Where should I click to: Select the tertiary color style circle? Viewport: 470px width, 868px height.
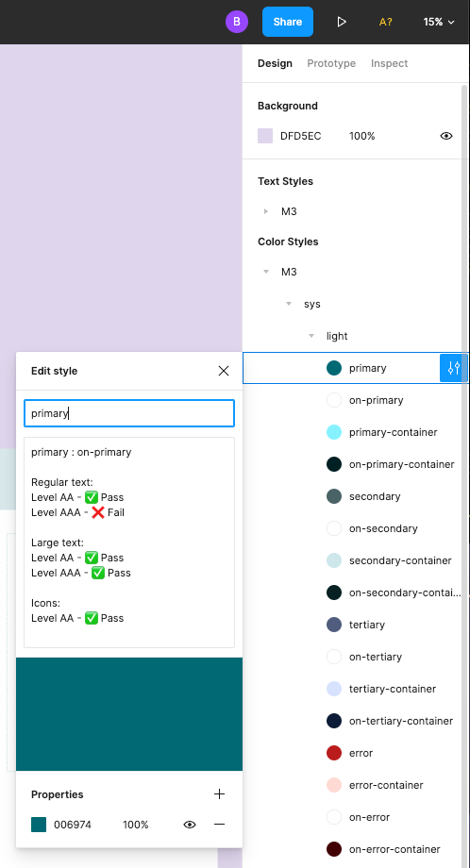coord(334,625)
